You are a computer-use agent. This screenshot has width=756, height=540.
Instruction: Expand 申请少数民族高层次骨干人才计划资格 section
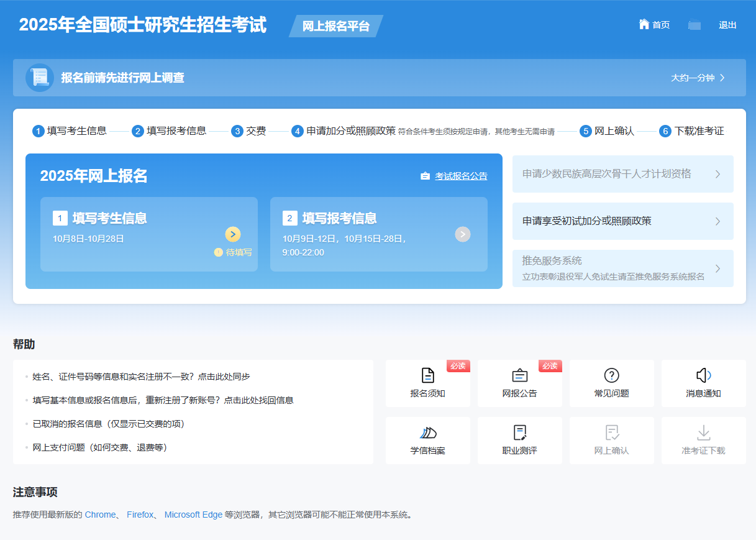point(622,174)
